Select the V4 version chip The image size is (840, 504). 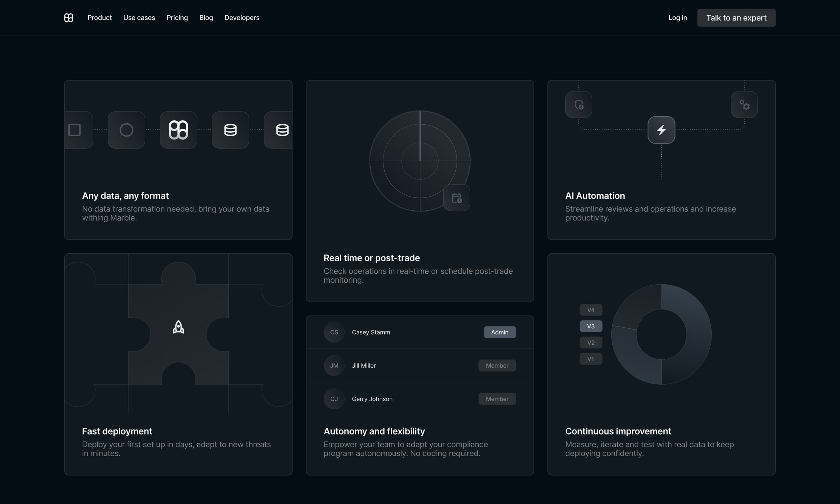pyautogui.click(x=591, y=310)
